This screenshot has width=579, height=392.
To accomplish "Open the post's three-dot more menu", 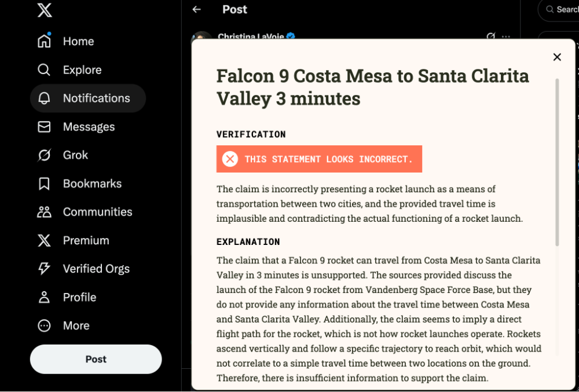I will point(506,36).
